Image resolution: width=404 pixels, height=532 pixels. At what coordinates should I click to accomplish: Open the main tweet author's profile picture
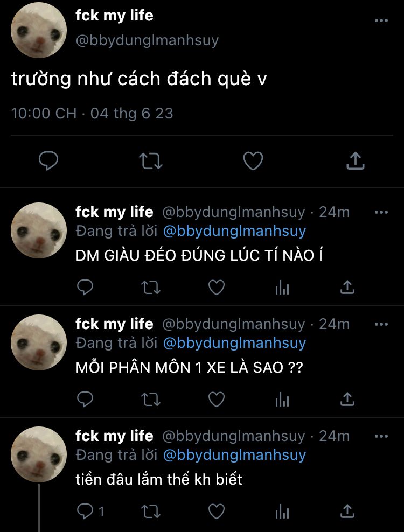(39, 30)
